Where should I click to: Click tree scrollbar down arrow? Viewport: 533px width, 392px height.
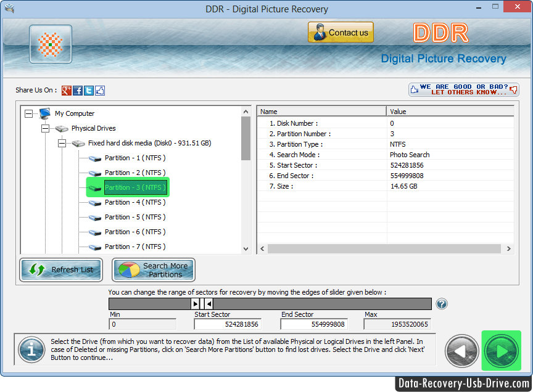(x=246, y=249)
